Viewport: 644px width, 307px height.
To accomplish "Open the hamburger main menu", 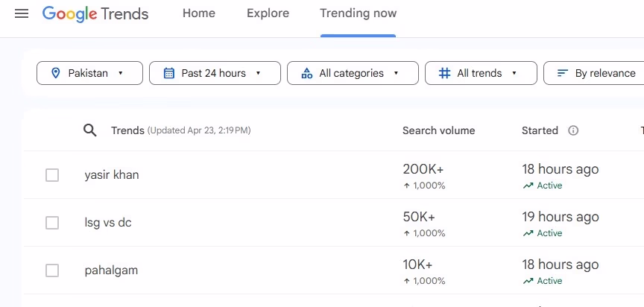I will 22,13.
